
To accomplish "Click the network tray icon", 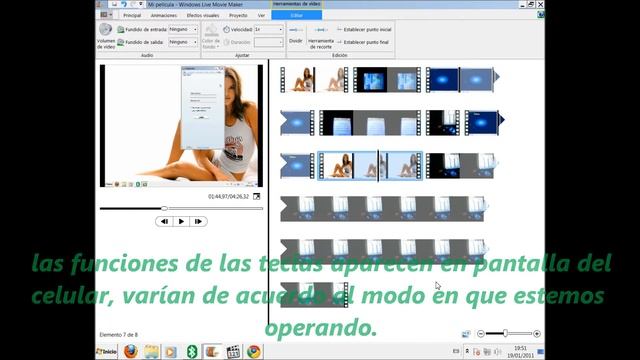I will coord(487,351).
